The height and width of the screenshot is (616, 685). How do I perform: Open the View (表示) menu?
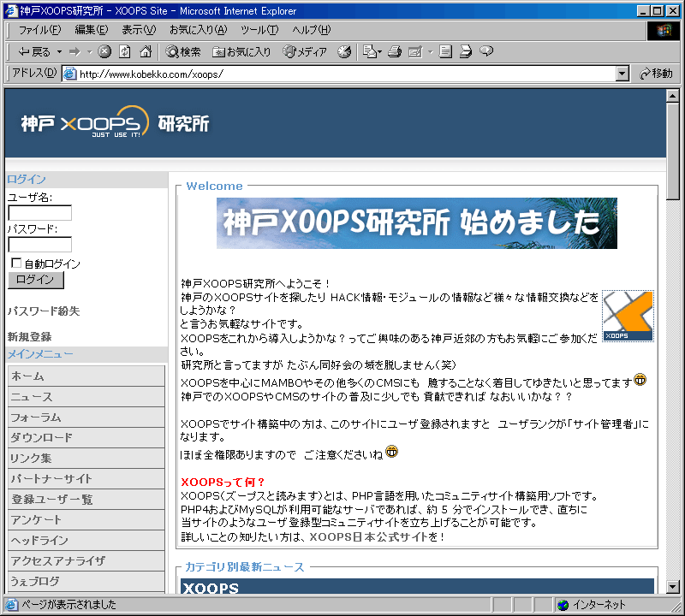(x=139, y=30)
